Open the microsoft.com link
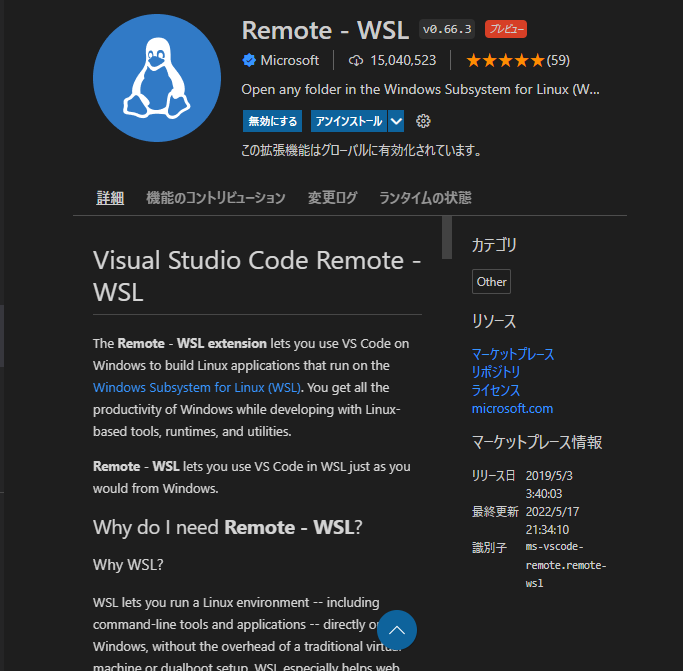Screen dimensions: 683x671 click(x=513, y=409)
